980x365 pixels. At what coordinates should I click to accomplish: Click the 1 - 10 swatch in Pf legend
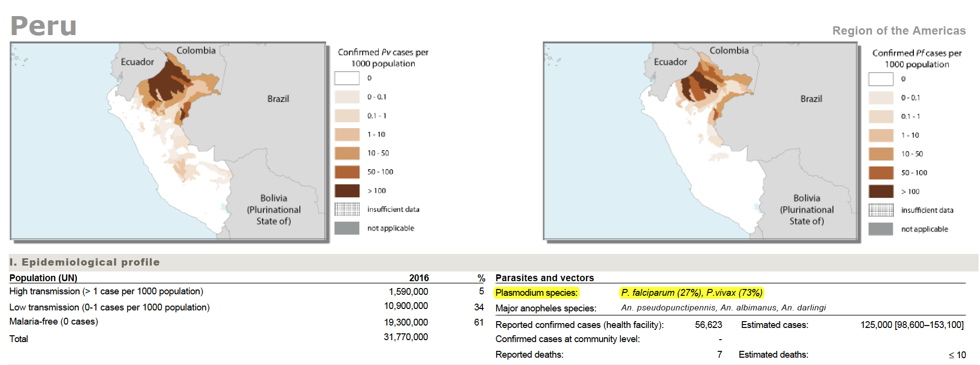point(881,135)
